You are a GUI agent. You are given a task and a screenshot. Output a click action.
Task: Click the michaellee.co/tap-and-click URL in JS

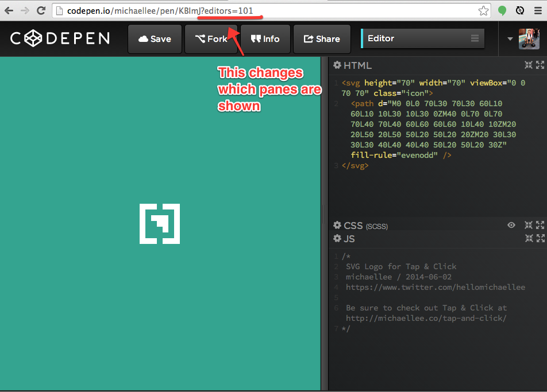[426, 319]
